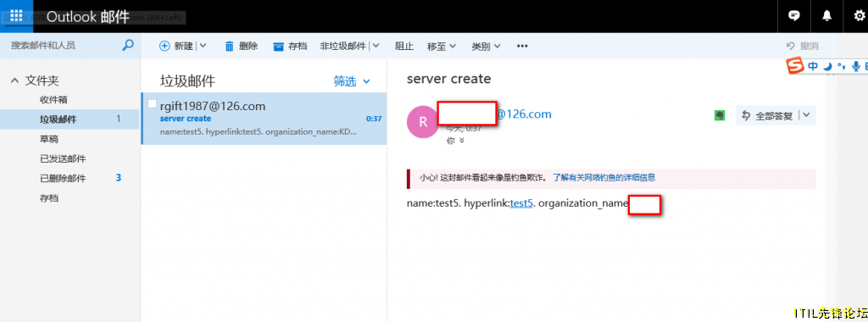Click the sender avatar R circle
Viewport: 868px width, 322px height.
422,121
